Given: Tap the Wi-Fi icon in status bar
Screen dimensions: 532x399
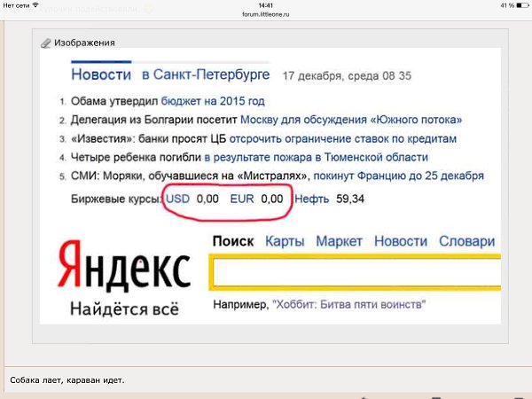Looking at the screenshot, I should (x=35, y=6).
